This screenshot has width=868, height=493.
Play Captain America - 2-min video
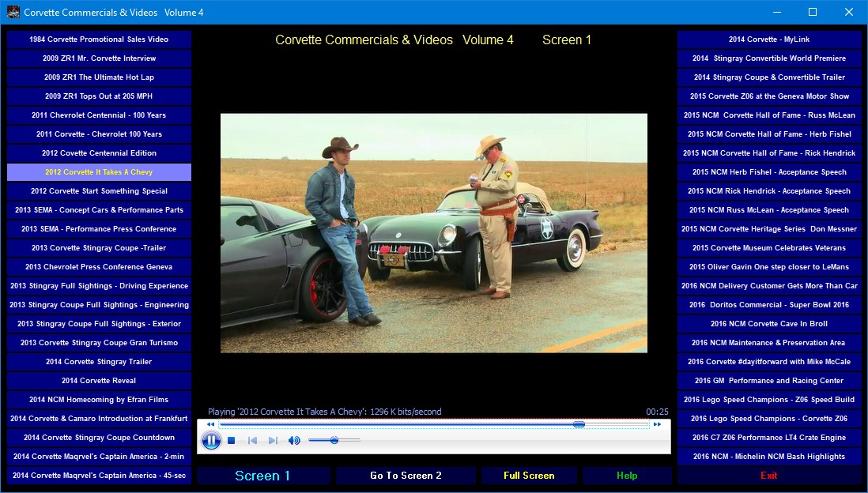(x=99, y=456)
